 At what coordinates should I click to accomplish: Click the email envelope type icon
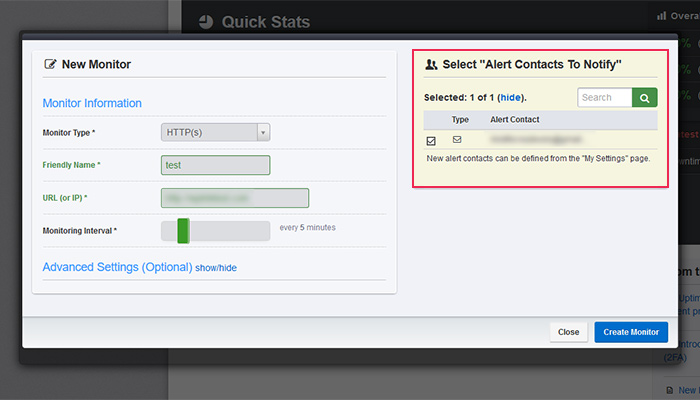(457, 140)
